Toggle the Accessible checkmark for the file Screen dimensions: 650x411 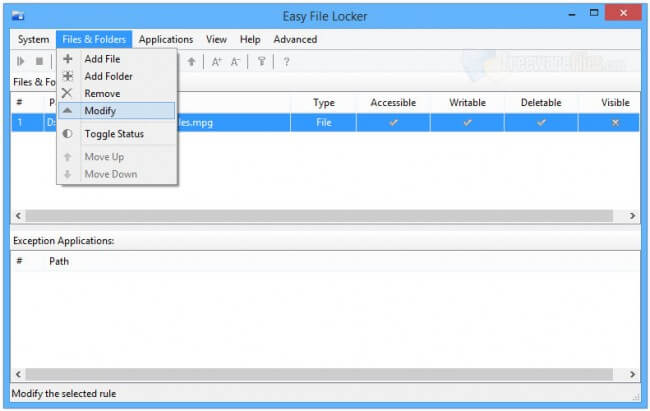point(393,122)
